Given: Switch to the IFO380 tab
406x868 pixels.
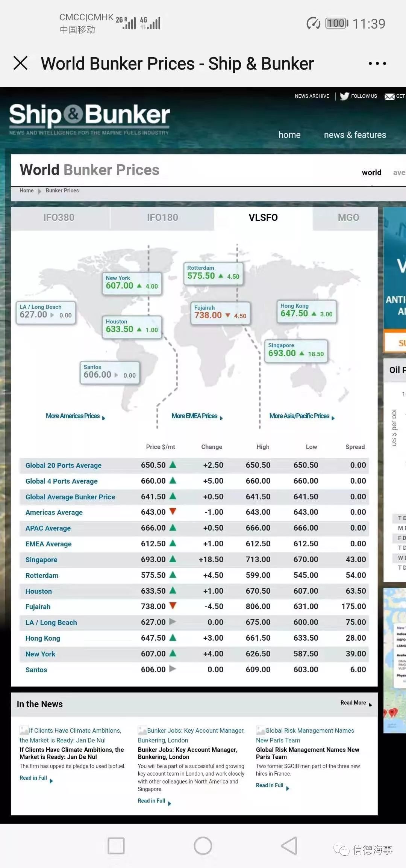Looking at the screenshot, I should (61, 218).
